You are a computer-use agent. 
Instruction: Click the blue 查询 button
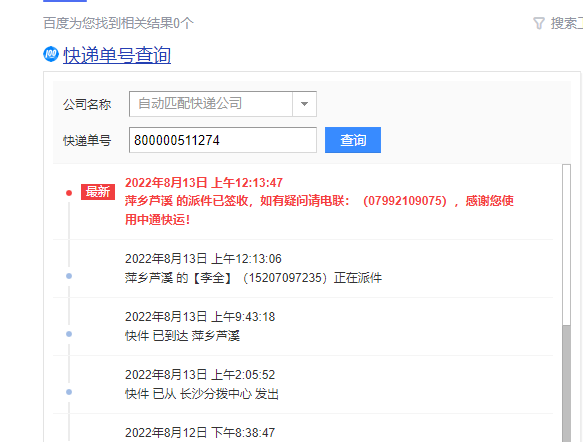pos(352,140)
